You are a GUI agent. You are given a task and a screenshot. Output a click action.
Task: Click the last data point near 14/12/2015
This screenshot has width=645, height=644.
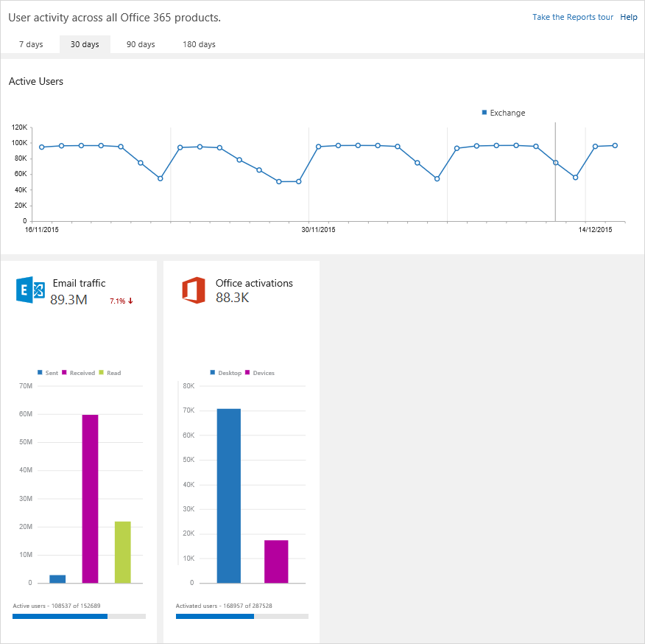point(615,145)
